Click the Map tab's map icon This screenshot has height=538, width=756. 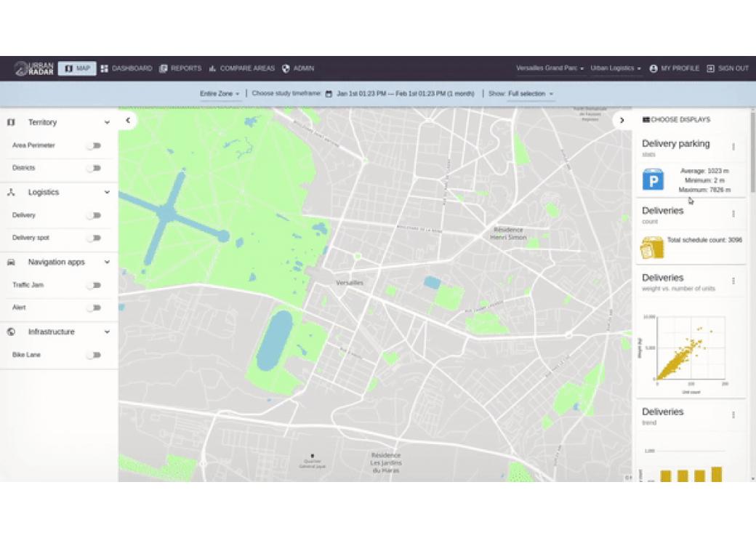[x=69, y=68]
